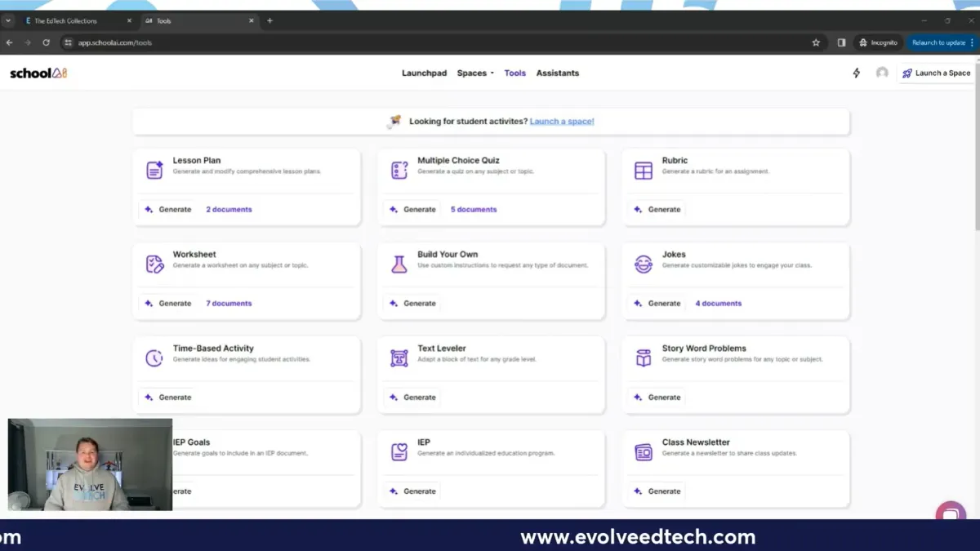This screenshot has height=551, width=980.
Task: Open Quiz 5 documents link
Action: coord(474,209)
